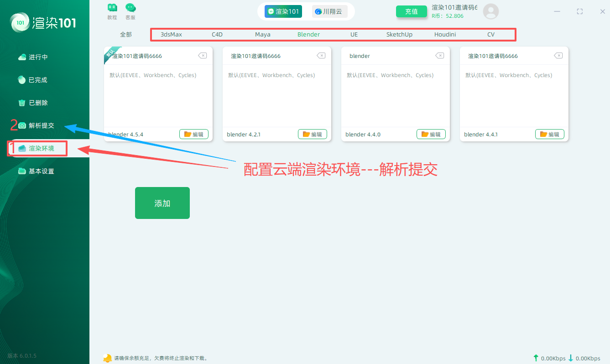Screen dimensions: 610x364
Task: Open 进行中 in the sidebar
Action: (33, 57)
